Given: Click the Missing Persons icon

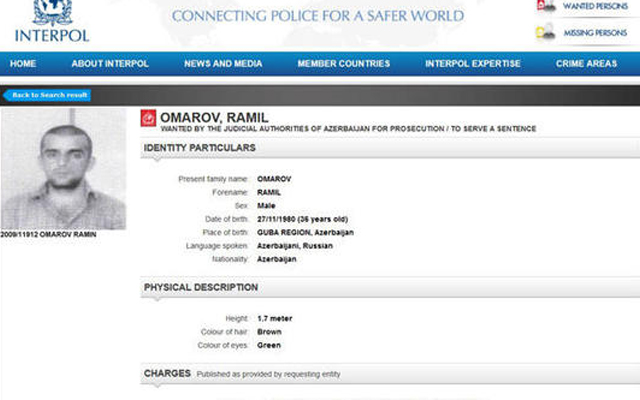Looking at the screenshot, I should click(546, 32).
